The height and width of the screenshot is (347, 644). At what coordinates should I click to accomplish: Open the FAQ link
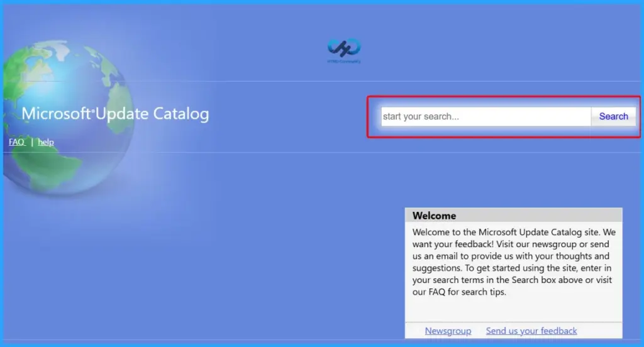(x=17, y=142)
